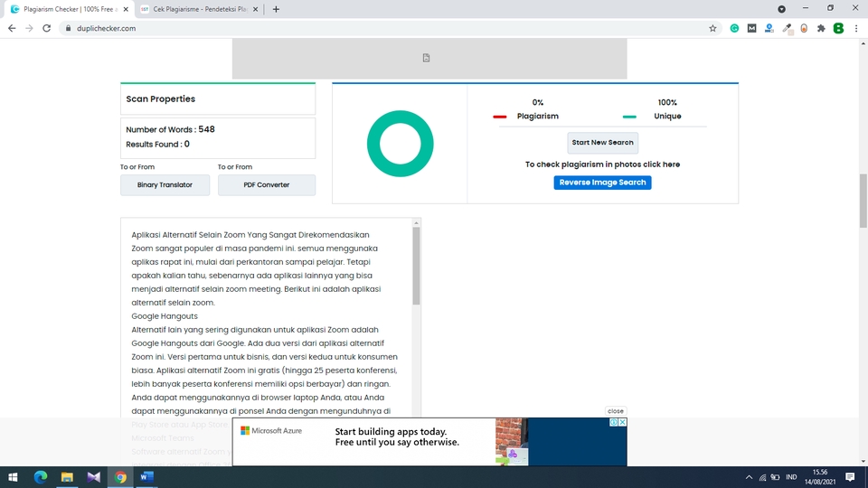Viewport: 868px width, 488px height.
Task: Click the duplichecker.com address bar
Action: (388, 28)
